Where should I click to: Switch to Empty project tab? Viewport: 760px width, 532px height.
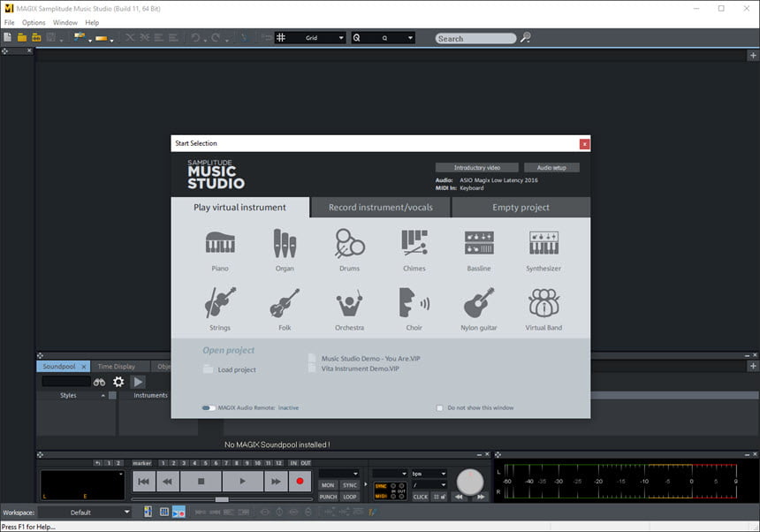[521, 208]
